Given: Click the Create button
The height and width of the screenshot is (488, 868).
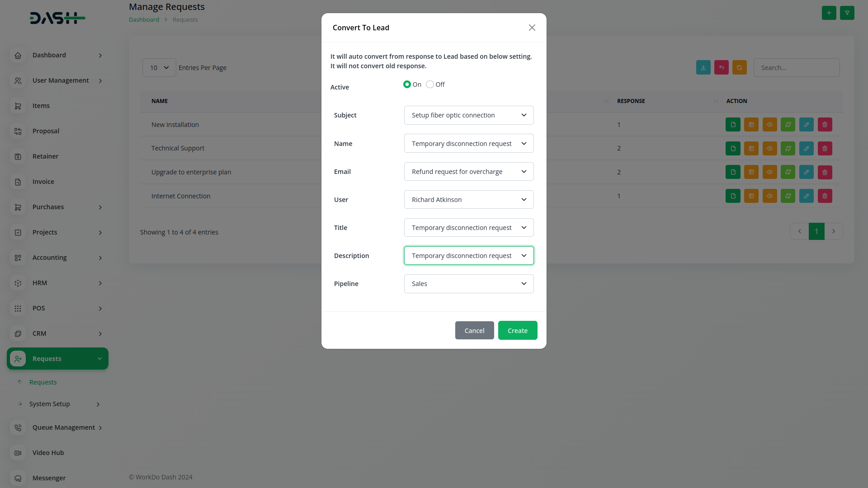Looking at the screenshot, I should (x=517, y=331).
